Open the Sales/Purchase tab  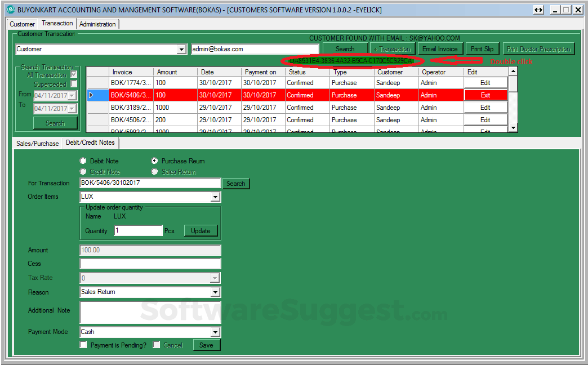tap(38, 144)
